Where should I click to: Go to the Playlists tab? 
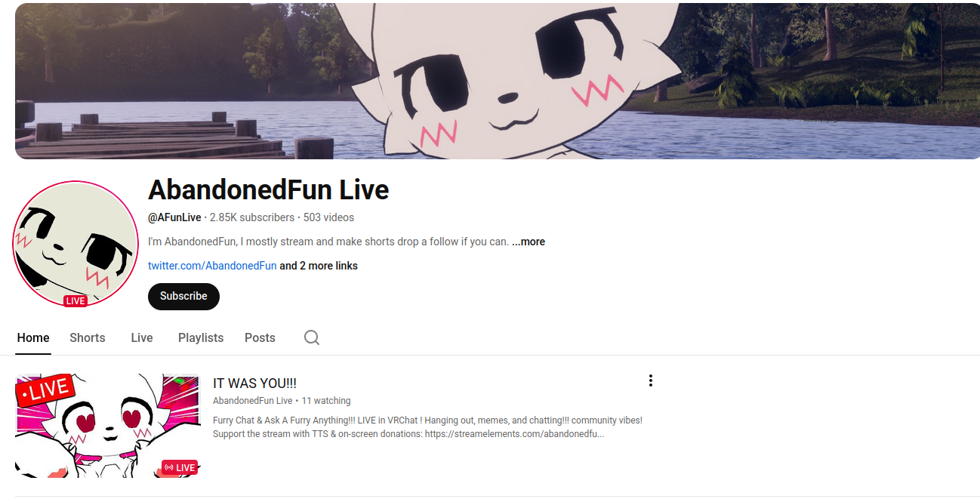coord(201,337)
